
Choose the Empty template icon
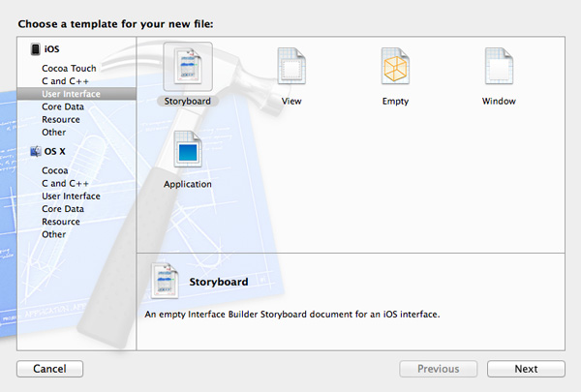click(395, 66)
